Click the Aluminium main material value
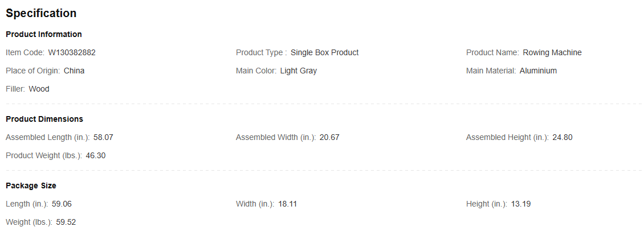 click(x=538, y=71)
